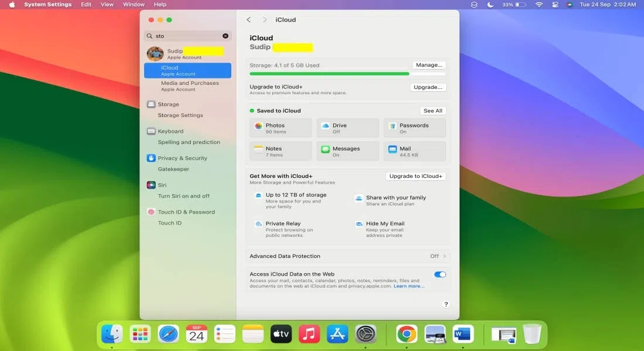Select Media and Purchases result
This screenshot has height=351, width=644.
188,86
